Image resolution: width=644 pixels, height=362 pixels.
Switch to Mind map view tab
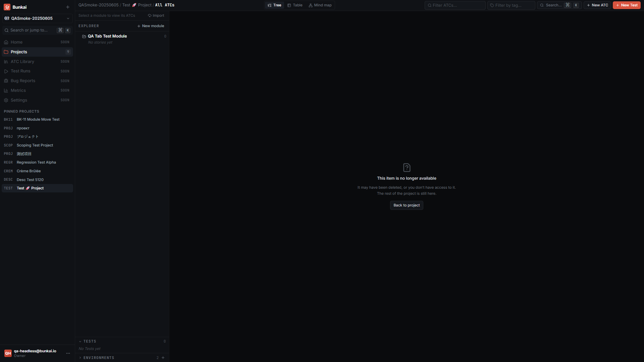[320, 5]
